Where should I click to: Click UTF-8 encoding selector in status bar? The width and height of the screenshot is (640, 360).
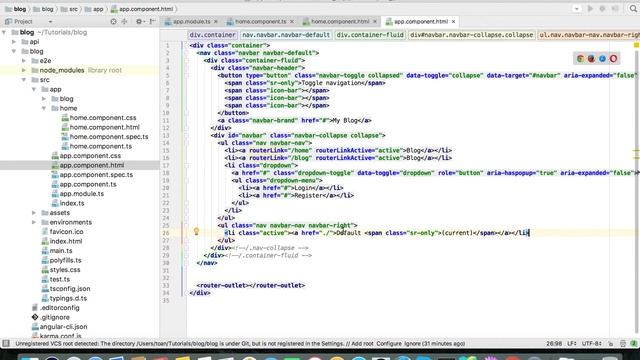(590, 344)
